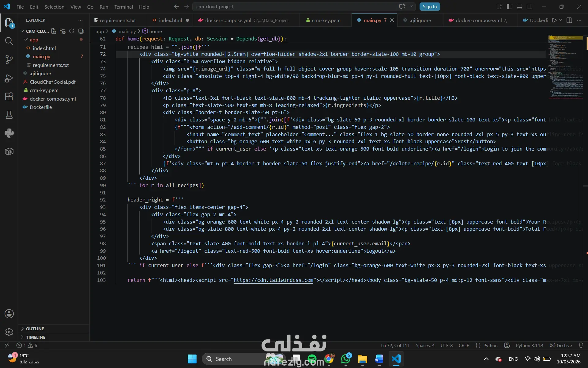588x368 pixels.
Task: Open the Source Control view
Action: (9, 59)
